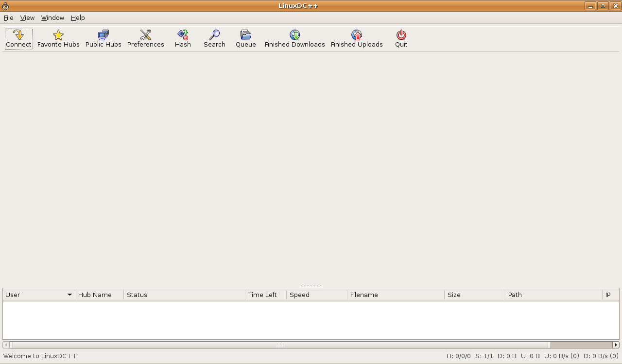Open the Hash toolbar icon

183,35
